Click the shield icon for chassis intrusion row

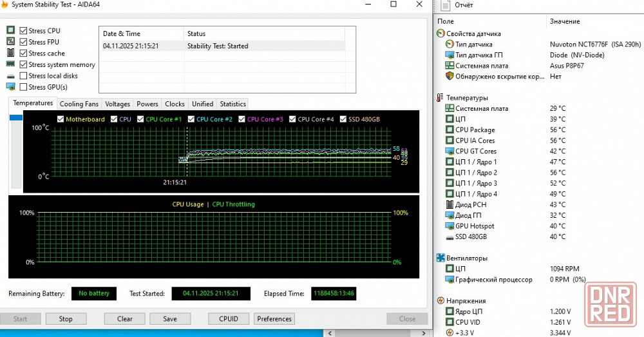coord(450,76)
